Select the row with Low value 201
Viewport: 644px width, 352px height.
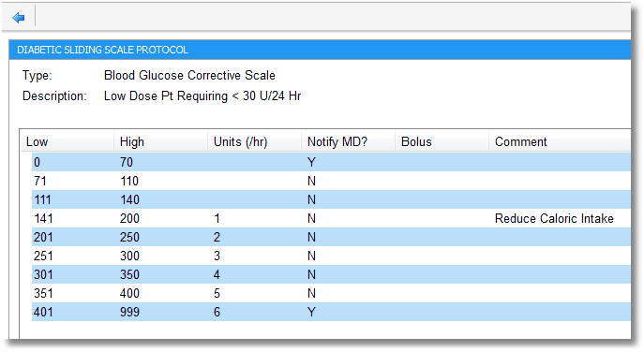331,237
